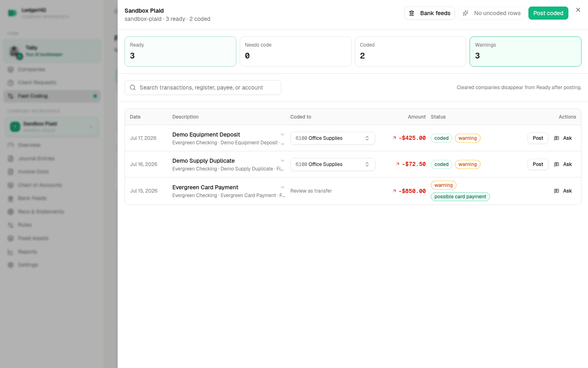Click the Jul 15, 2026 date cell
Image resolution: width=588 pixels, height=368 pixels.
point(144,191)
